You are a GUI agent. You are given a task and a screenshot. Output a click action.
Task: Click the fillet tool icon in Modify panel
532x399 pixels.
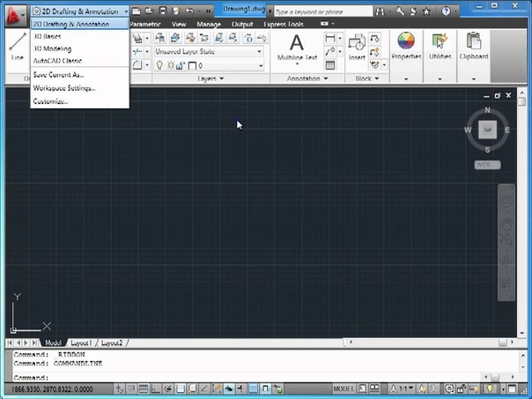pos(137,65)
